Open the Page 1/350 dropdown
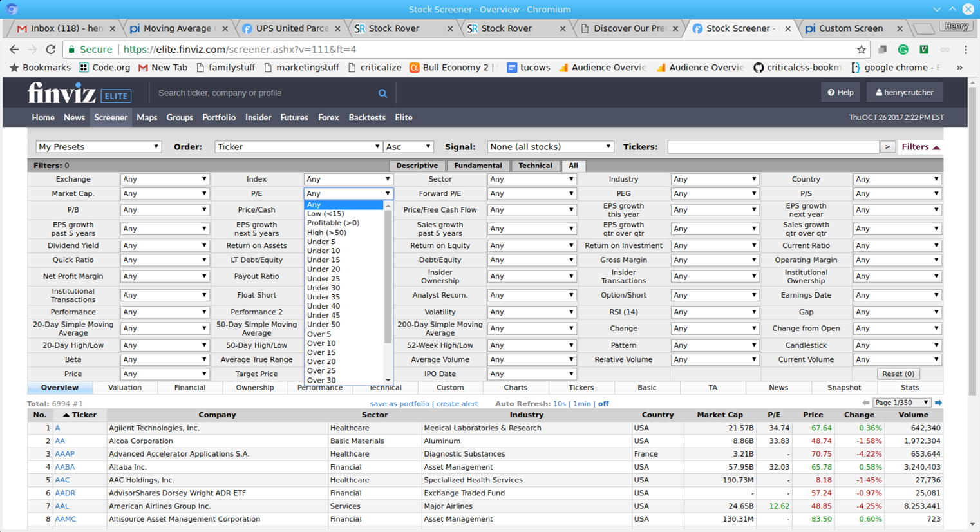Viewport: 980px width, 532px height. 902,403
